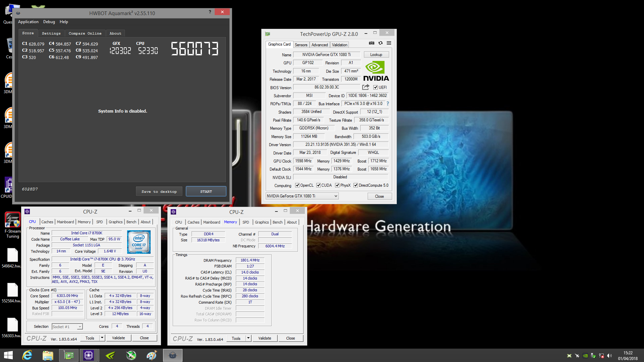This screenshot has height=362, width=644.
Task: Select the 556303.hwbot file on the desktop
Action: click(12, 328)
